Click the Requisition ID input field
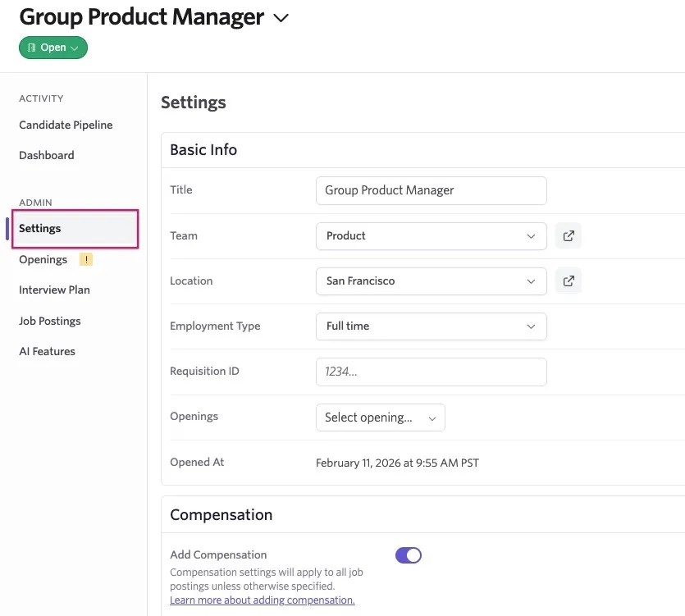The width and height of the screenshot is (685, 616). pyautogui.click(x=431, y=372)
